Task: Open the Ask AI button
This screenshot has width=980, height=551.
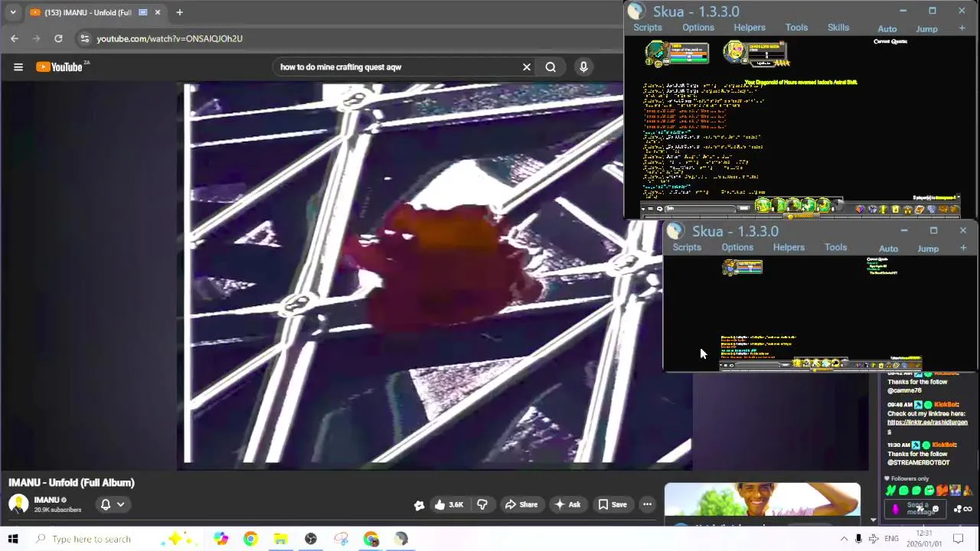Action: click(567, 504)
